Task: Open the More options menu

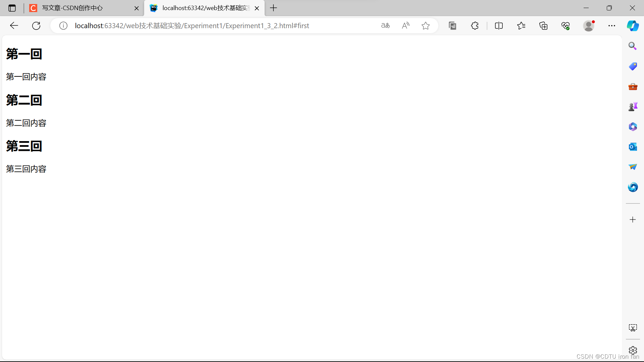Action: 612,25
